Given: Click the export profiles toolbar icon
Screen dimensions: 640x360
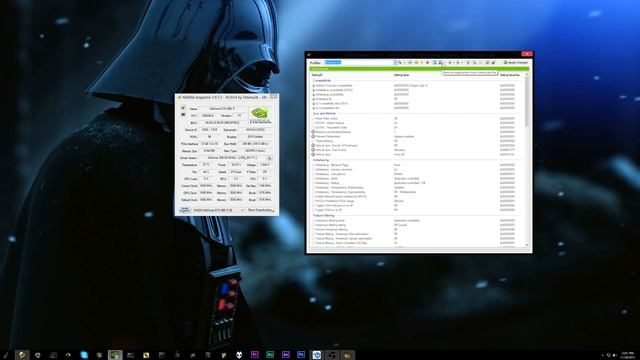Looking at the screenshot, I should pyautogui.click(x=450, y=62).
